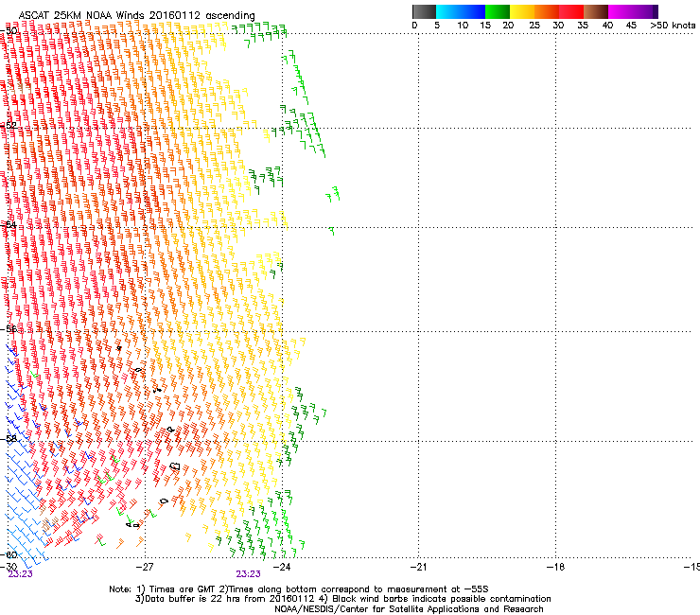Click the -54 latitude axis label
This screenshot has height=615, width=700.
9,224
